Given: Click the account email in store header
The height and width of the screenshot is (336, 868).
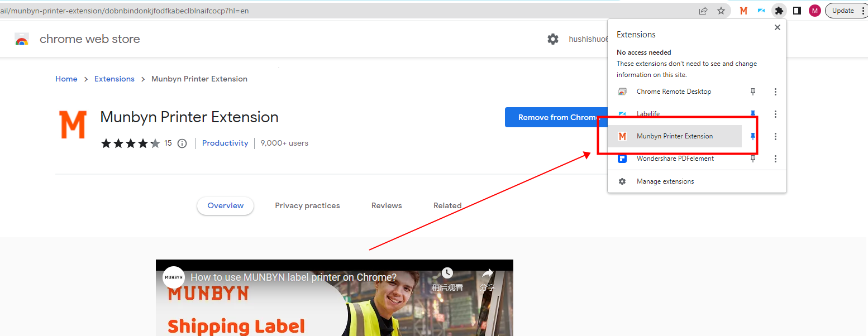Looking at the screenshot, I should pyautogui.click(x=588, y=39).
